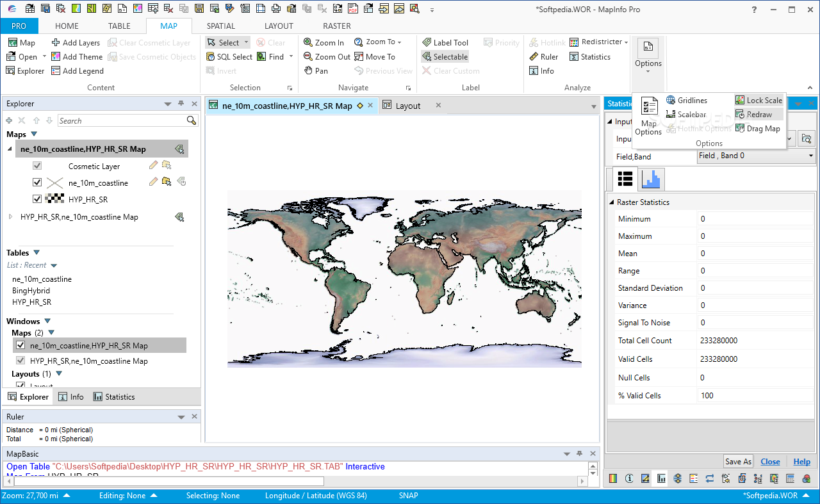Add a Scalebar to the map

pos(686,115)
